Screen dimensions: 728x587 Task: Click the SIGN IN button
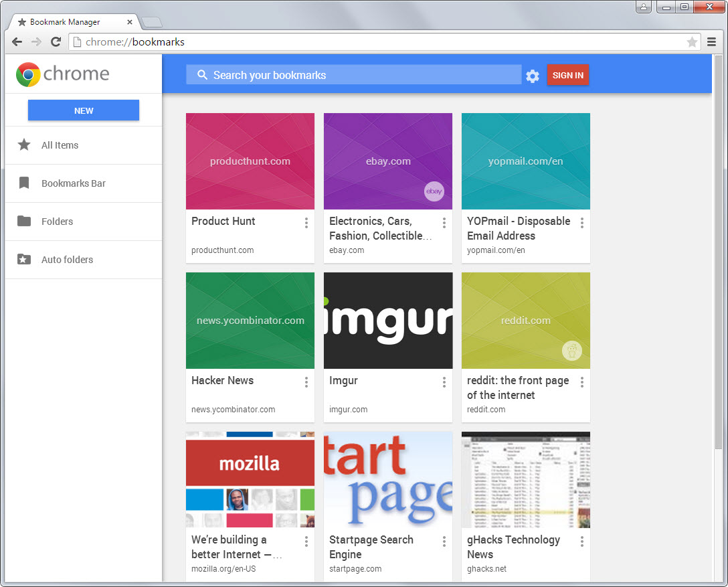pos(568,75)
